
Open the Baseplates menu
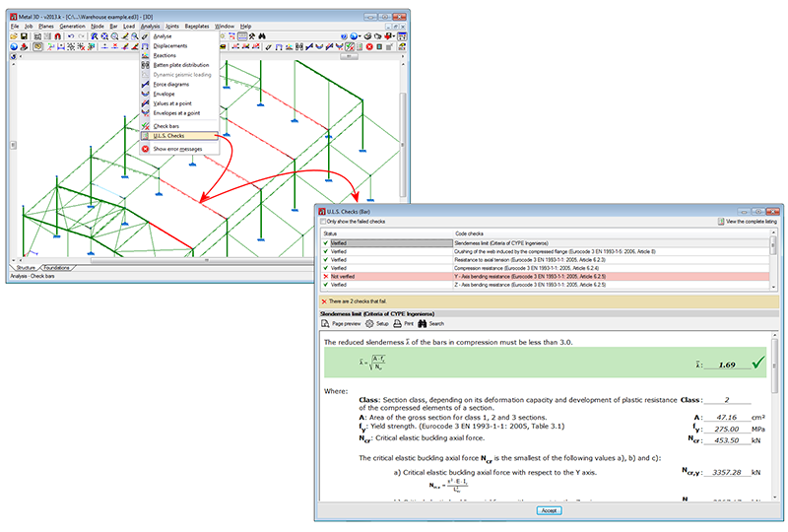pos(197,27)
